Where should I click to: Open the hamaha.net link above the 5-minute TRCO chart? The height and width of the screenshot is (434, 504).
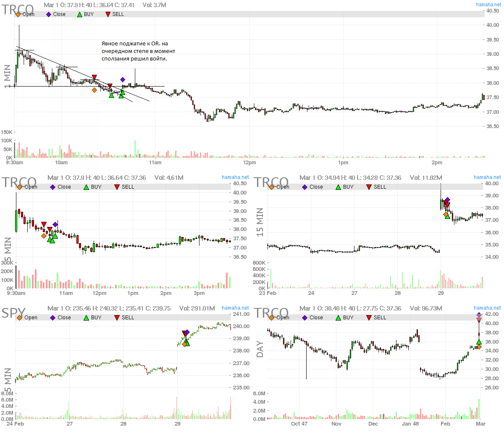(x=235, y=177)
